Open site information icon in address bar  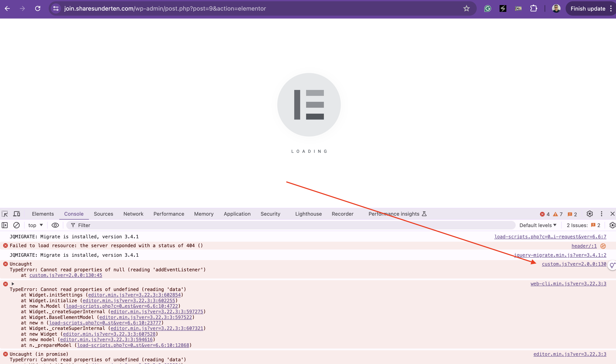[x=56, y=9]
